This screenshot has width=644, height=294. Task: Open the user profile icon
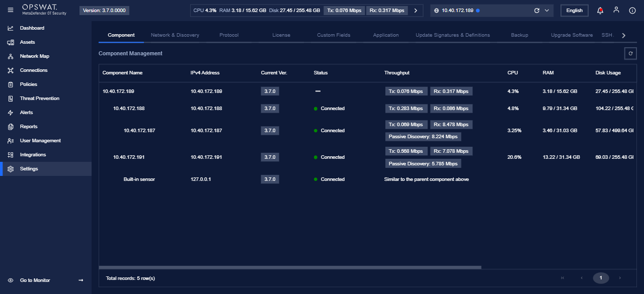click(616, 10)
